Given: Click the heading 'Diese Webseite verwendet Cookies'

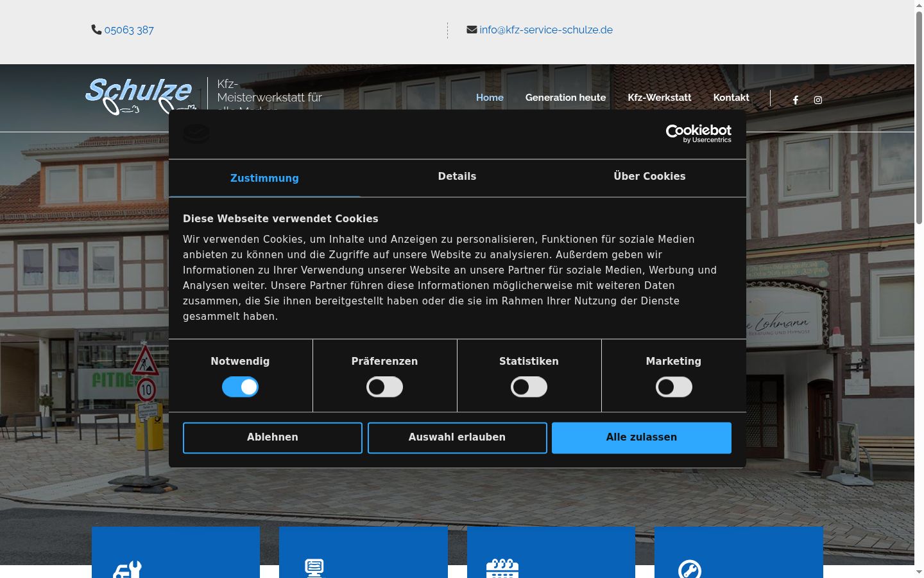Looking at the screenshot, I should click(280, 218).
